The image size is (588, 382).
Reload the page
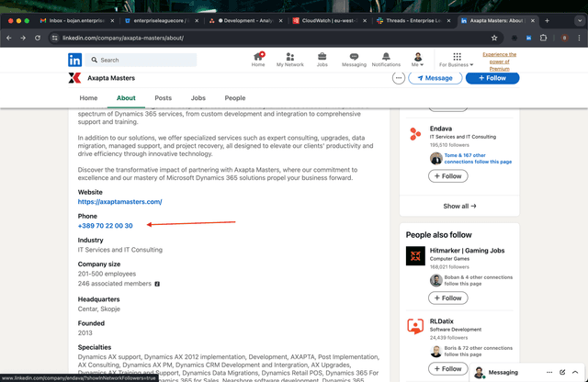point(38,38)
